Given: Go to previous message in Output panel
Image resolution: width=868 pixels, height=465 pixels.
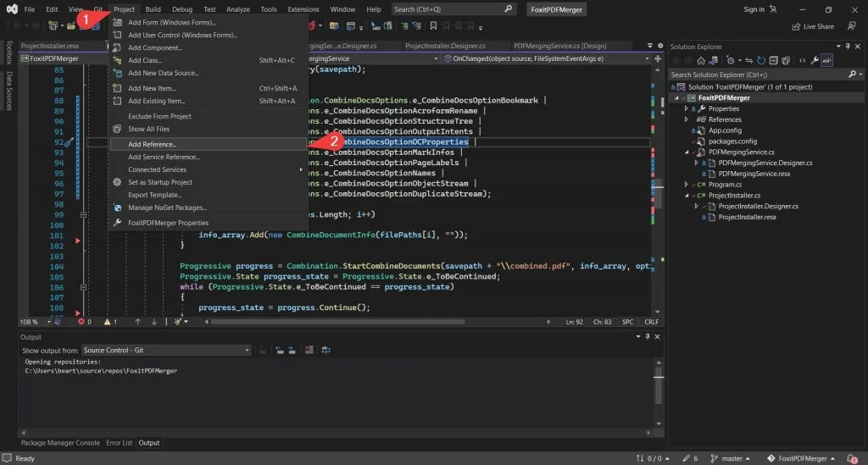Looking at the screenshot, I should (x=280, y=350).
